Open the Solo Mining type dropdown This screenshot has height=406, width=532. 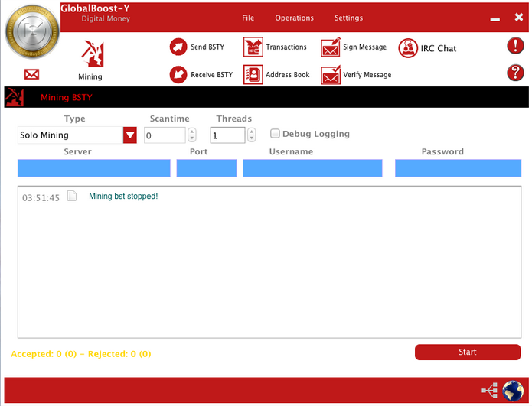pyautogui.click(x=77, y=135)
